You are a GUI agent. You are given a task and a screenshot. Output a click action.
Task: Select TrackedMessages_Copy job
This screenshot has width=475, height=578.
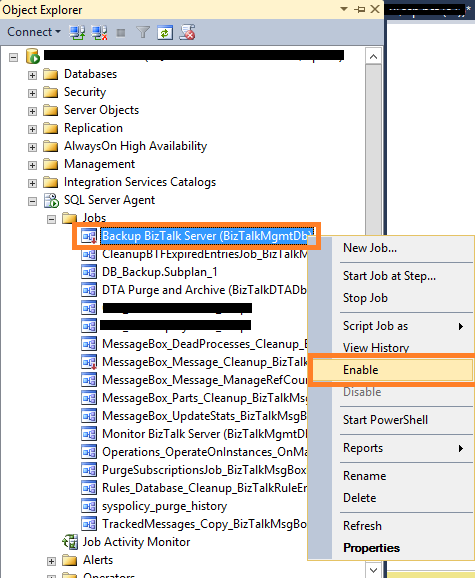tap(205, 524)
